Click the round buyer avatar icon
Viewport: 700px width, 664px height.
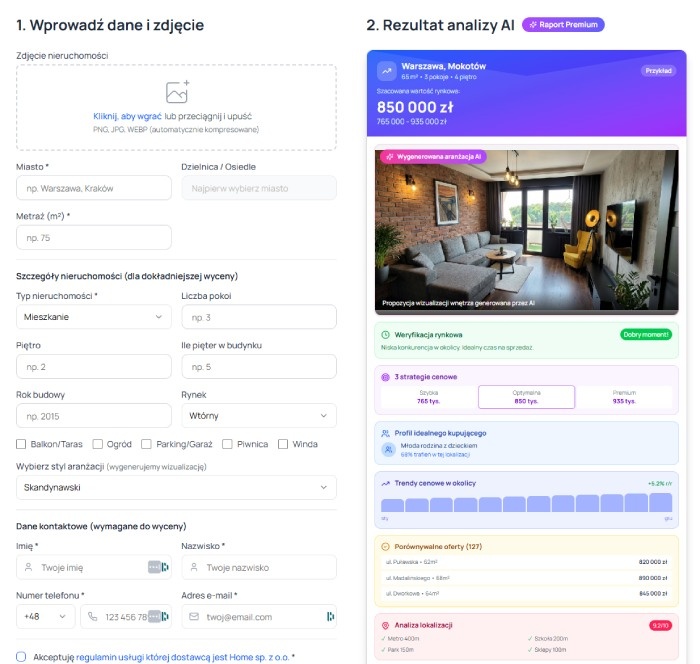click(388, 449)
